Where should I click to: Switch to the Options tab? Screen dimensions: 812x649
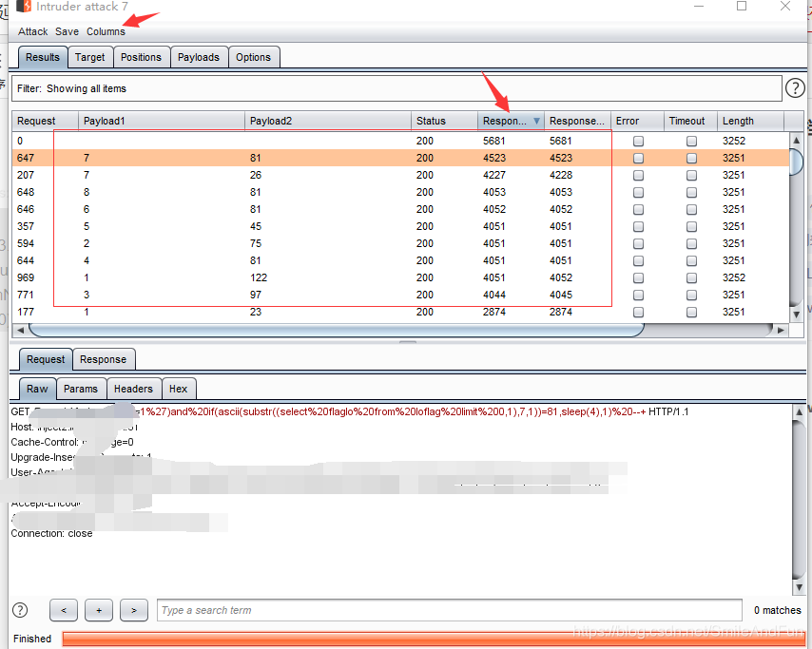253,57
